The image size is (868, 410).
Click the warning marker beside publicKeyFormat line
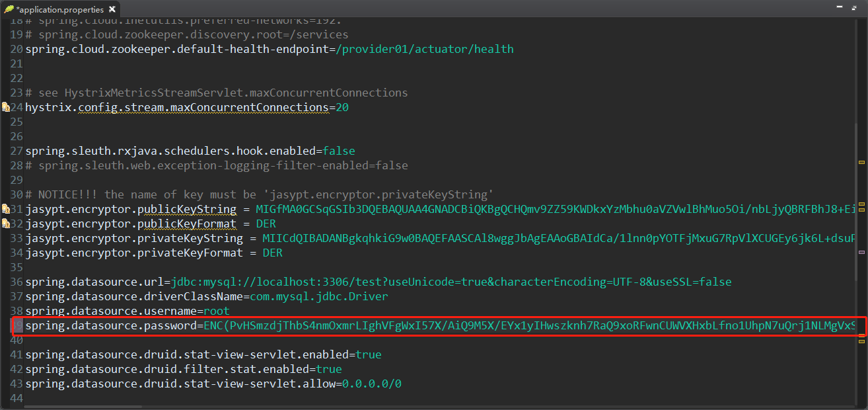coord(5,224)
